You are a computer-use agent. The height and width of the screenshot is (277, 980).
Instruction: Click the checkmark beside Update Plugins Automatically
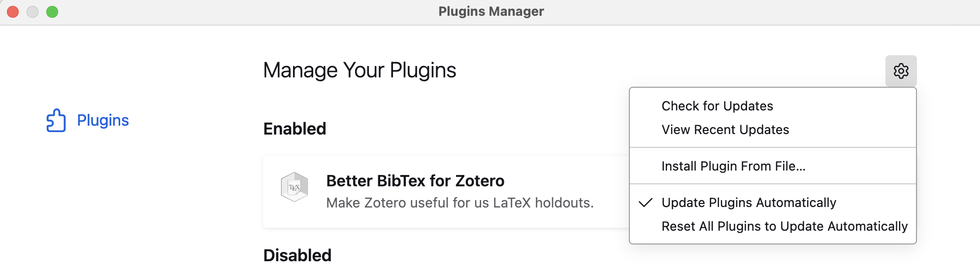point(645,203)
